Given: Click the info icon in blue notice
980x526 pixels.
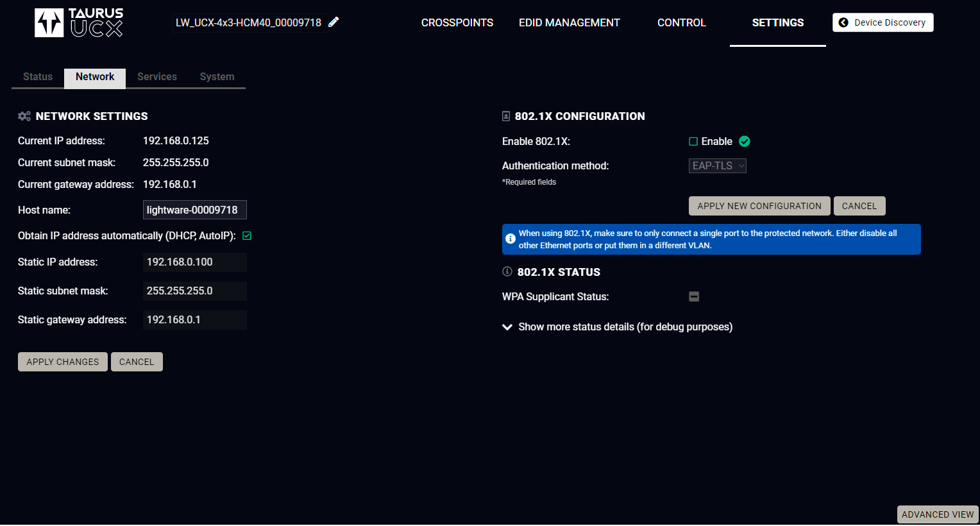Looking at the screenshot, I should tap(511, 239).
